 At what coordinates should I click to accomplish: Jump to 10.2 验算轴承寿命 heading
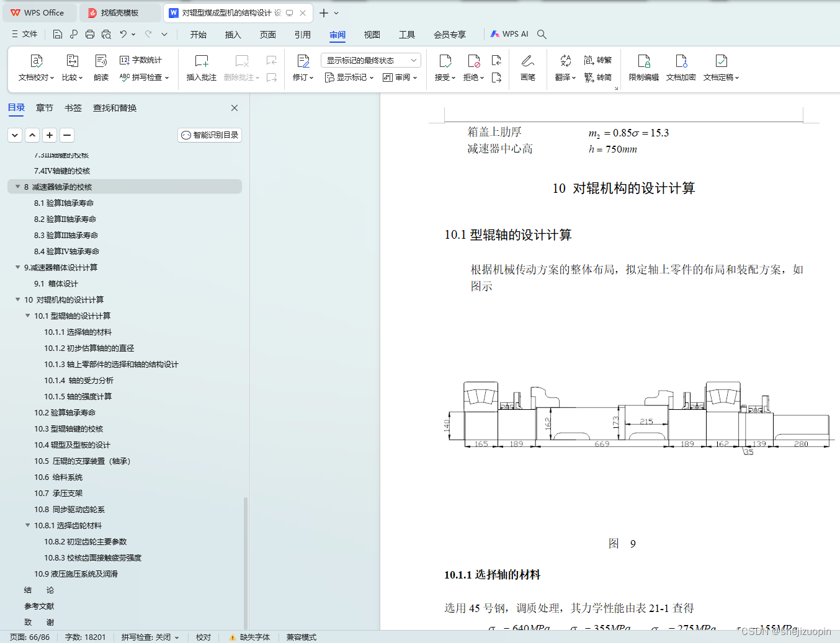point(65,412)
